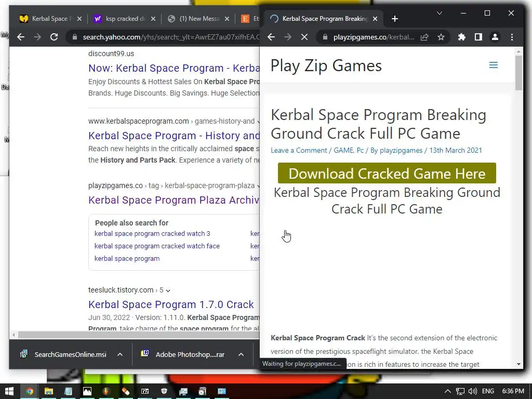Open the Kerbal Space Program 1.7.0 Crack result
This screenshot has height=399, width=532.
tap(171, 304)
